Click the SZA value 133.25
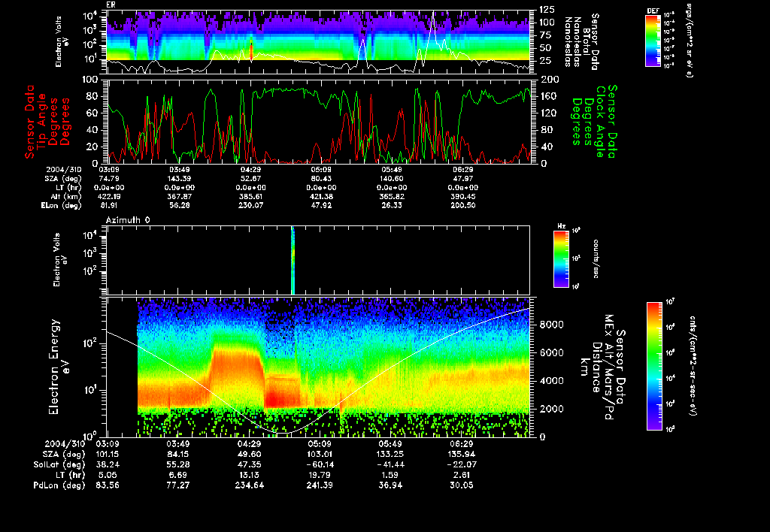Viewport: 770px width, 532px height. [391, 454]
